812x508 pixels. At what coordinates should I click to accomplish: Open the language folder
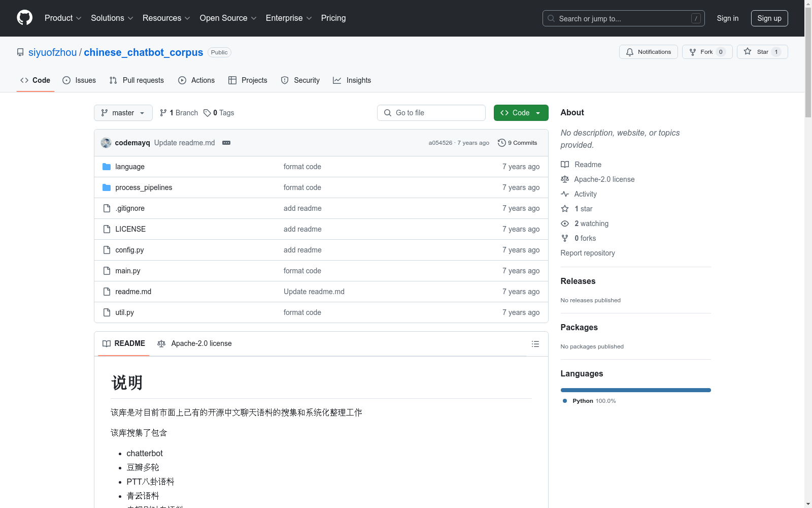point(130,167)
